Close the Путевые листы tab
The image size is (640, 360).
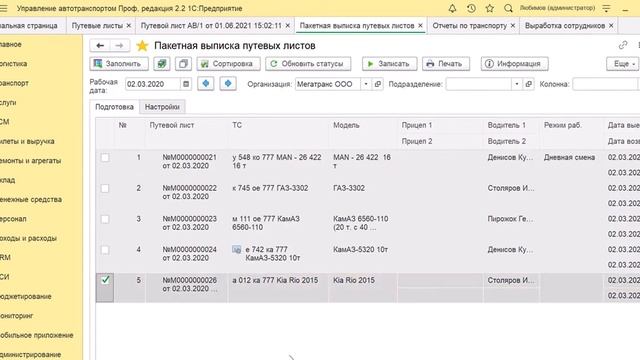tap(129, 25)
